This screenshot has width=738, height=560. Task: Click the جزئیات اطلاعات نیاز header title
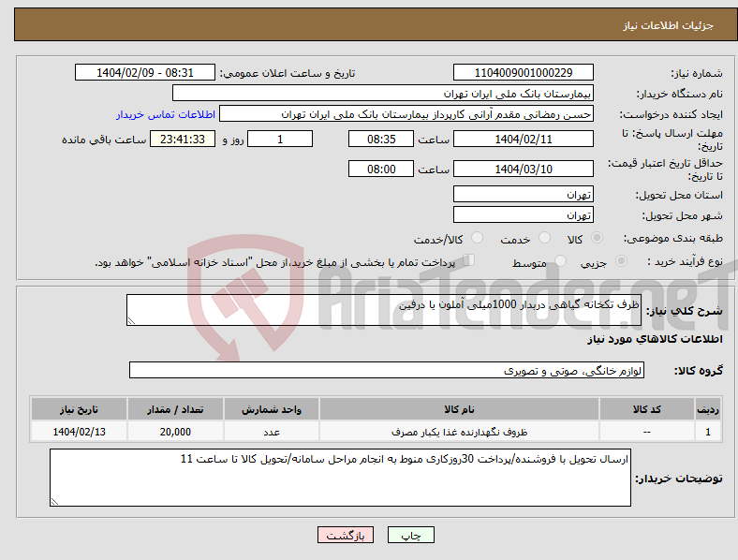pos(669,25)
